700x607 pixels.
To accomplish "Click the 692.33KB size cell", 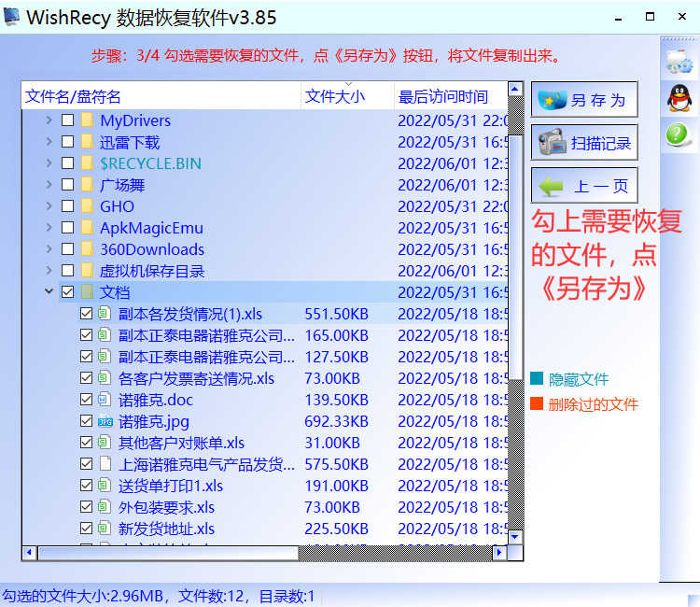I will point(336,421).
